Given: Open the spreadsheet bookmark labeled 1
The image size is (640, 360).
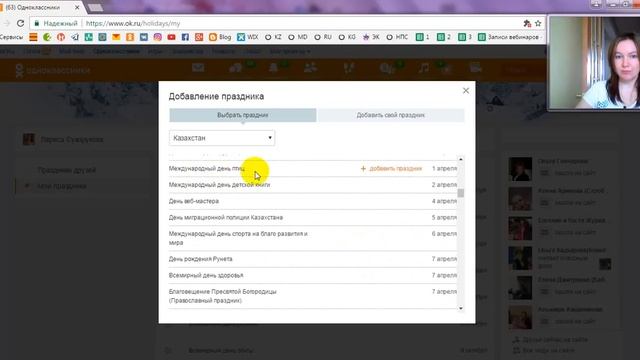Looking at the screenshot, I should pyautogui.click(x=422, y=37).
